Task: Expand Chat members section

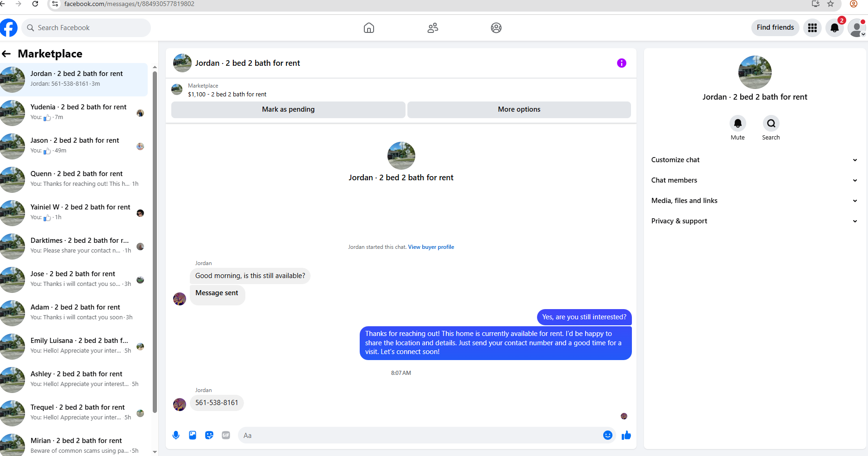Action: [755, 180]
